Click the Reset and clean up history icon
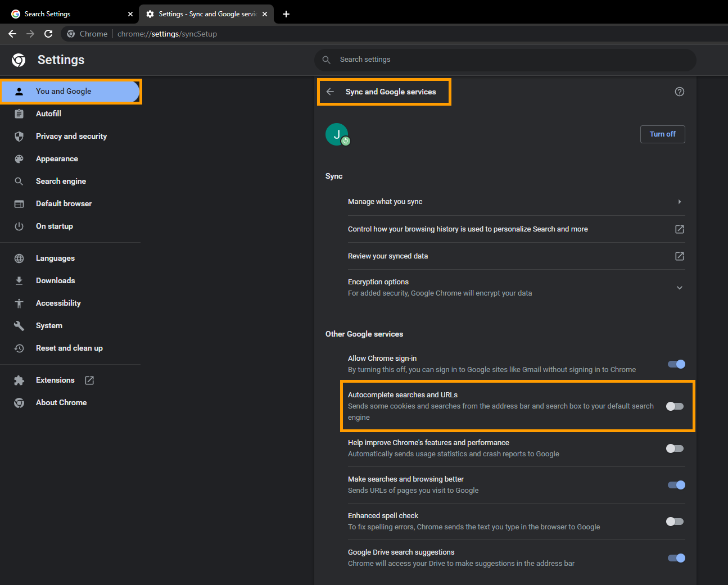 point(19,348)
